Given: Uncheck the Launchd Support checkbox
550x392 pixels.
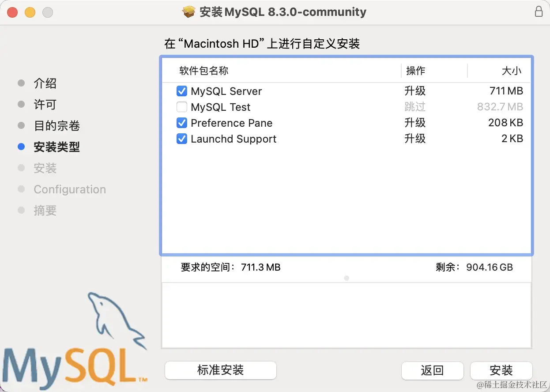Looking at the screenshot, I should pyautogui.click(x=181, y=139).
